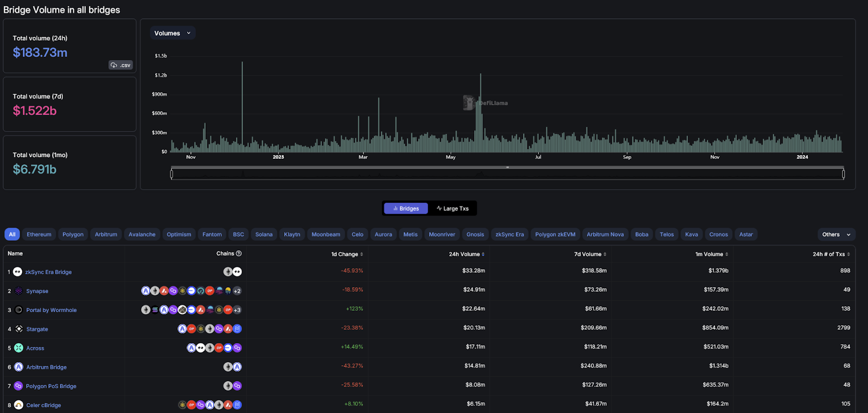Filter bridges by Klaytn chain

[x=292, y=235]
